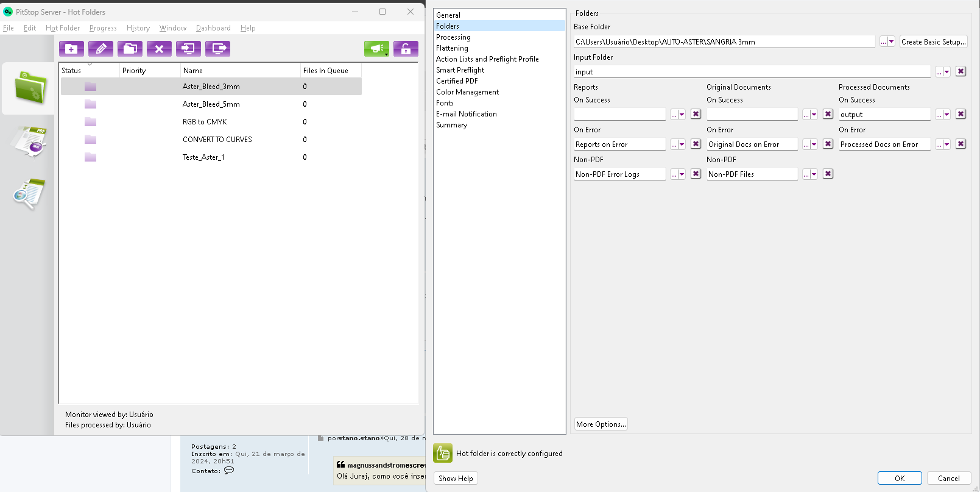Click the Edit Hot Folder pencil icon

coord(100,49)
